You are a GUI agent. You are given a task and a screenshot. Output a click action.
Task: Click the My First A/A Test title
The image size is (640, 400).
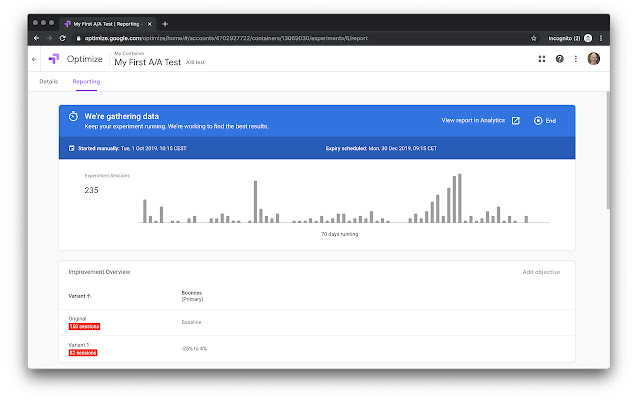[x=147, y=62]
